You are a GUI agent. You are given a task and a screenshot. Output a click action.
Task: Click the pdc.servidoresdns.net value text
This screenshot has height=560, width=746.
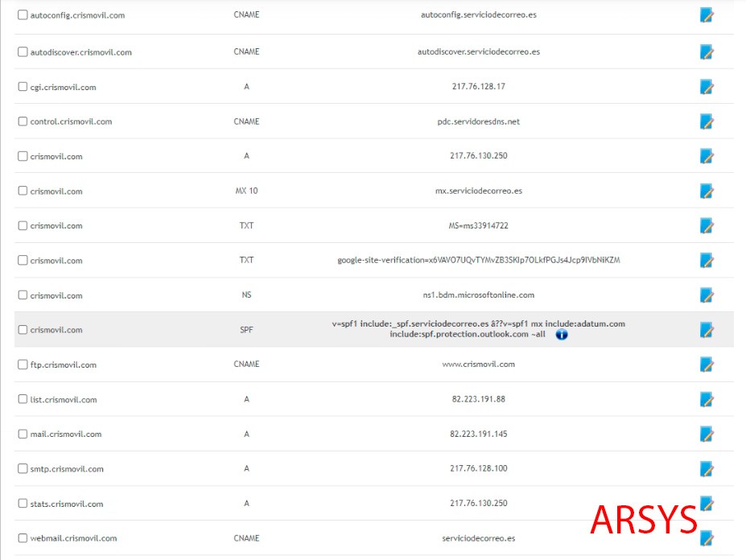[x=479, y=121]
